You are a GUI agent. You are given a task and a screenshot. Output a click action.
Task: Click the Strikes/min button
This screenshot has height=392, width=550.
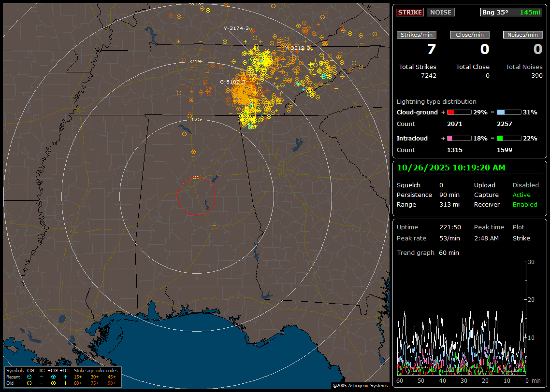[x=417, y=35]
